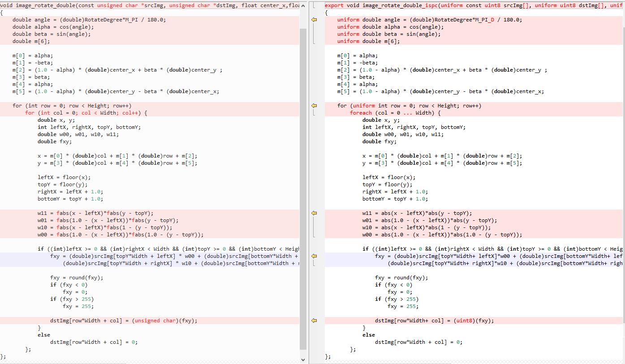The image size is (625, 364).
Task: Click 'topY = floor(y);' in right pane
Action: tap(388, 184)
